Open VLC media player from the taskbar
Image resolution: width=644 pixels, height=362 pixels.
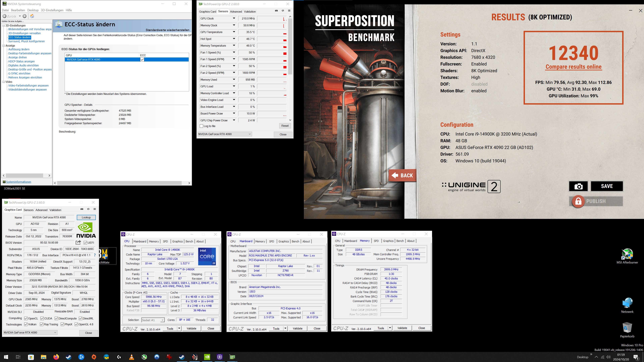131,357
